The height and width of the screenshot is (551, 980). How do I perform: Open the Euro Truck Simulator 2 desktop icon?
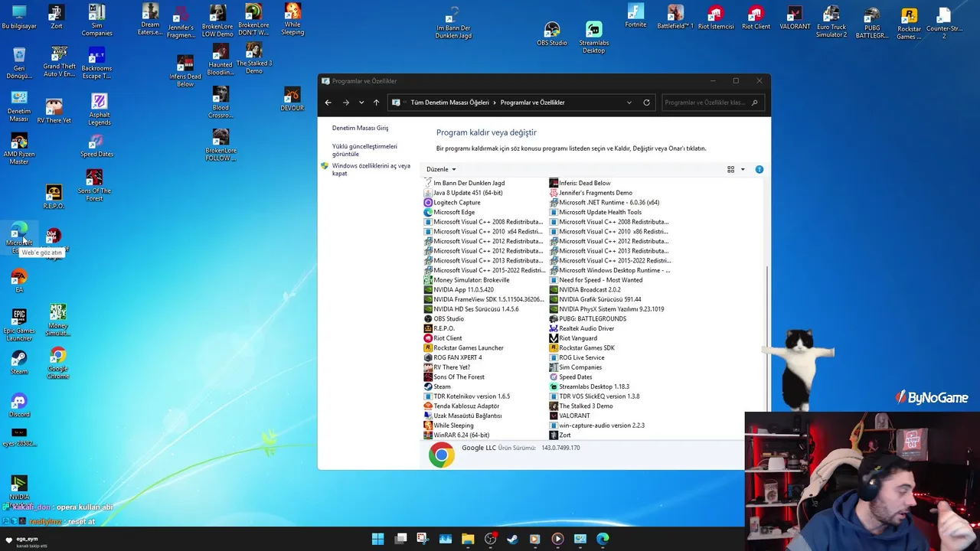[x=831, y=21]
